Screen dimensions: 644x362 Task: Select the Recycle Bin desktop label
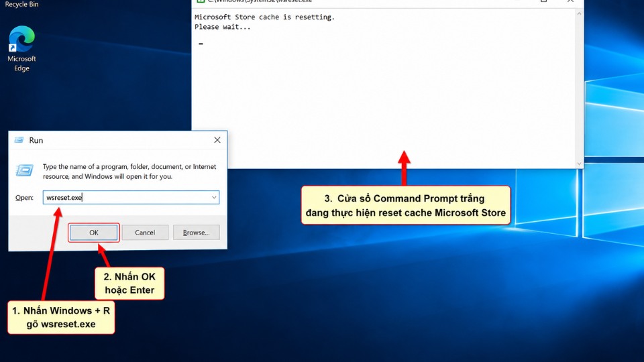[21, 4]
